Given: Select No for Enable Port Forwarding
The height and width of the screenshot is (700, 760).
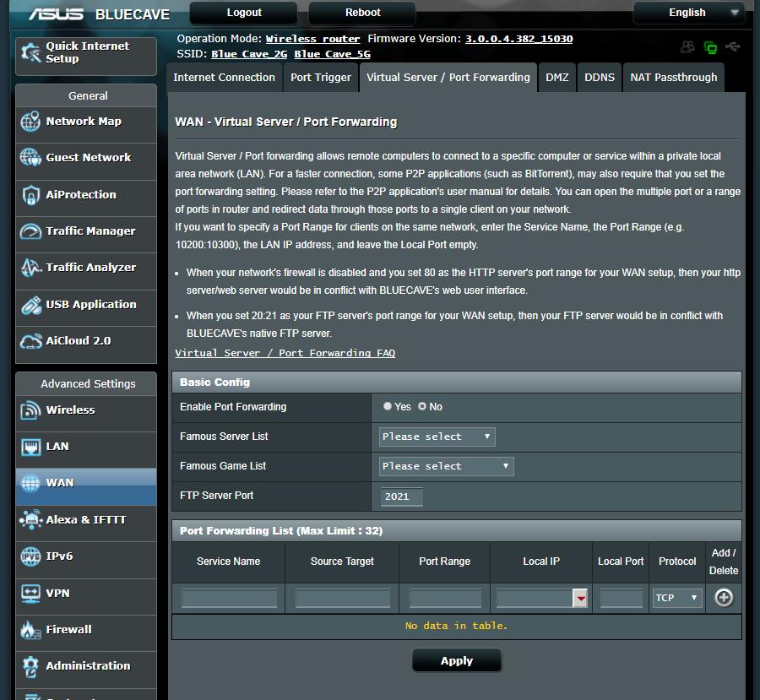Looking at the screenshot, I should pos(422,406).
